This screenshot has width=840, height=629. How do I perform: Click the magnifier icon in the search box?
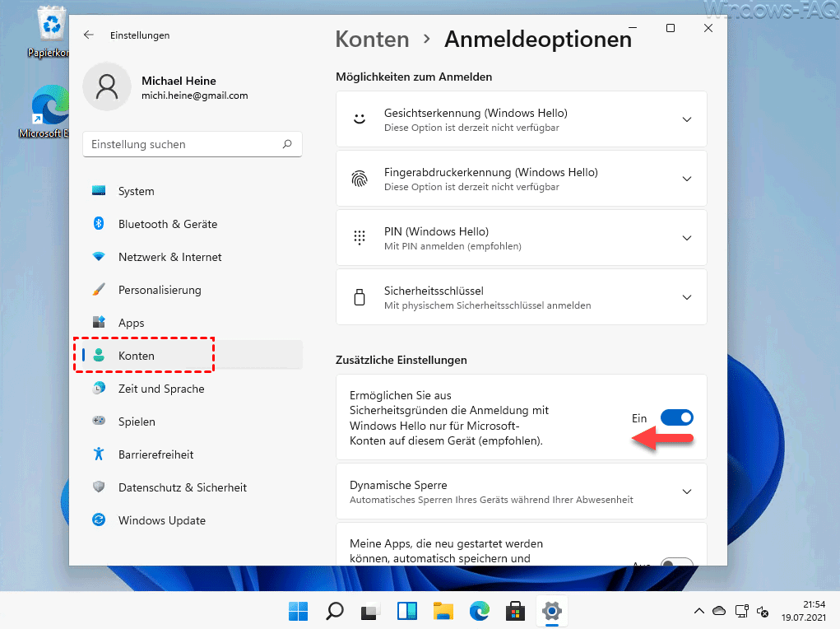(288, 144)
